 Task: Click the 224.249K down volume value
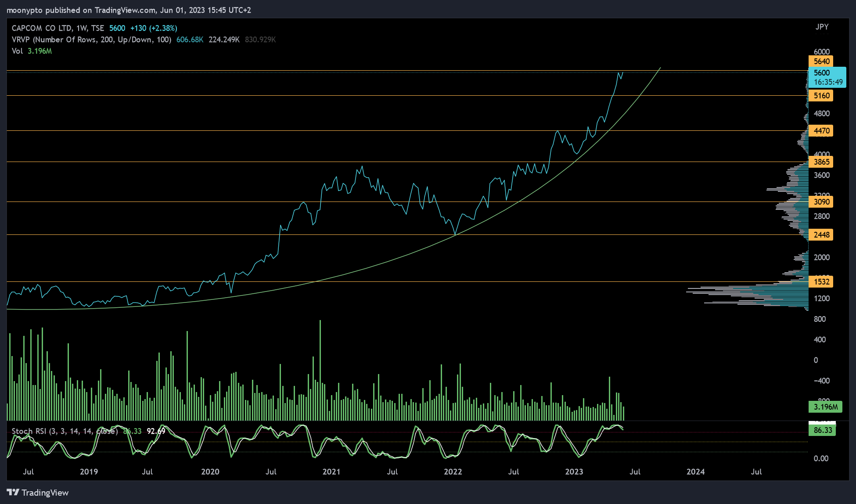pos(224,40)
